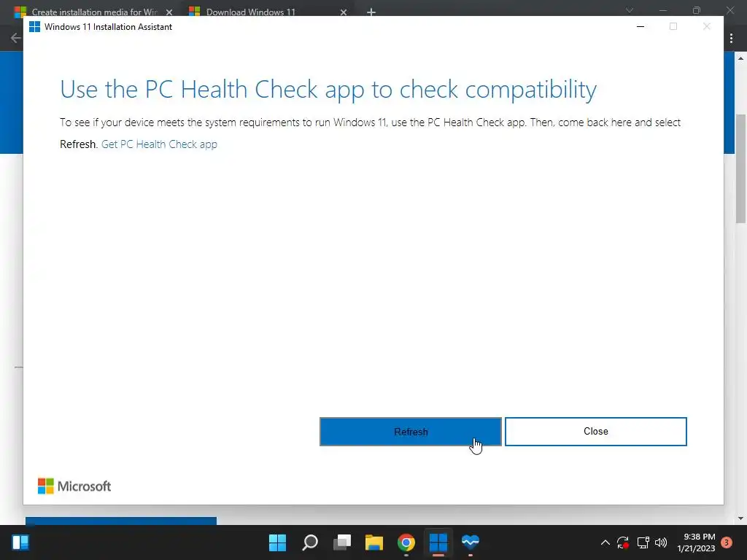
Task: Open Google Chrome from the taskbar
Action: [x=406, y=542]
